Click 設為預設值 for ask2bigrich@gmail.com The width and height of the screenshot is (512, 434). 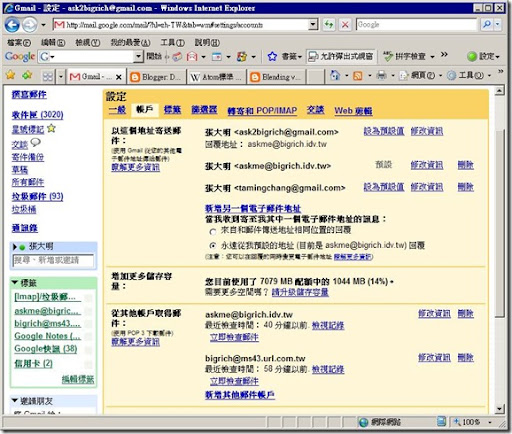(384, 131)
